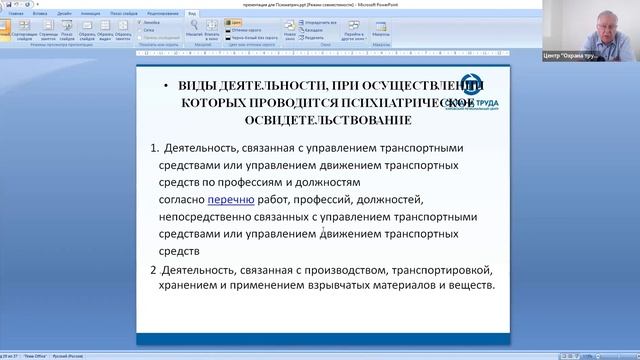Expand Switch Windows (Перейти в другое окно)

[353, 30]
